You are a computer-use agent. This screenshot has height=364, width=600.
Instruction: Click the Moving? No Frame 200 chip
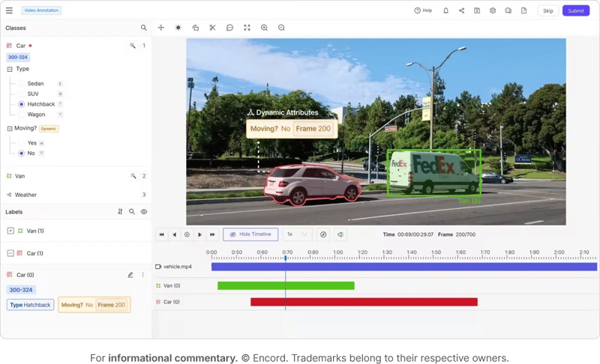pos(94,305)
